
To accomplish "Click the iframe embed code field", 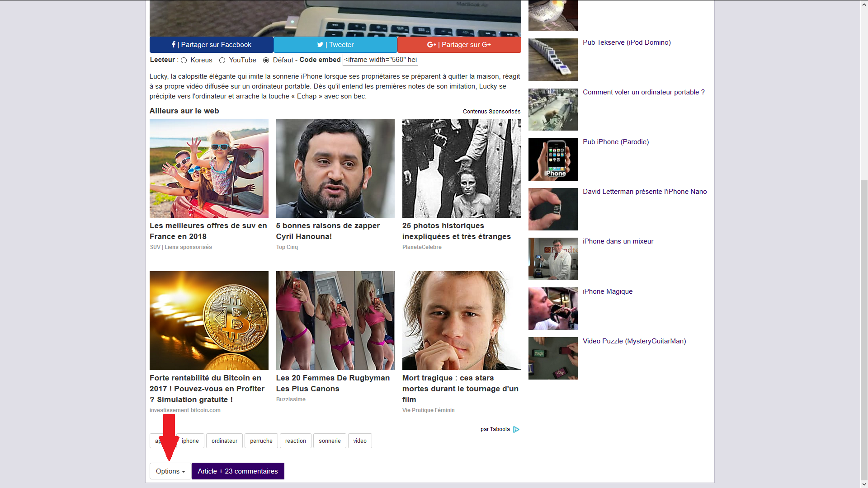I will [380, 60].
